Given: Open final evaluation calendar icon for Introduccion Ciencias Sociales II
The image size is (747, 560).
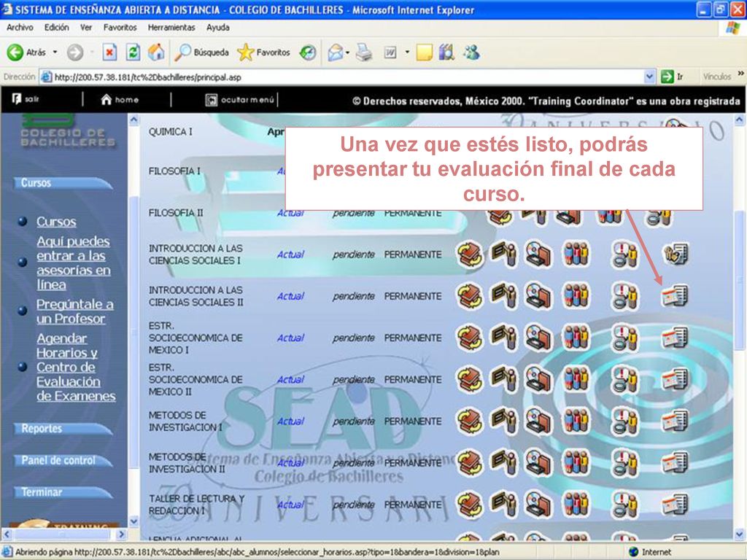Looking at the screenshot, I should [675, 296].
